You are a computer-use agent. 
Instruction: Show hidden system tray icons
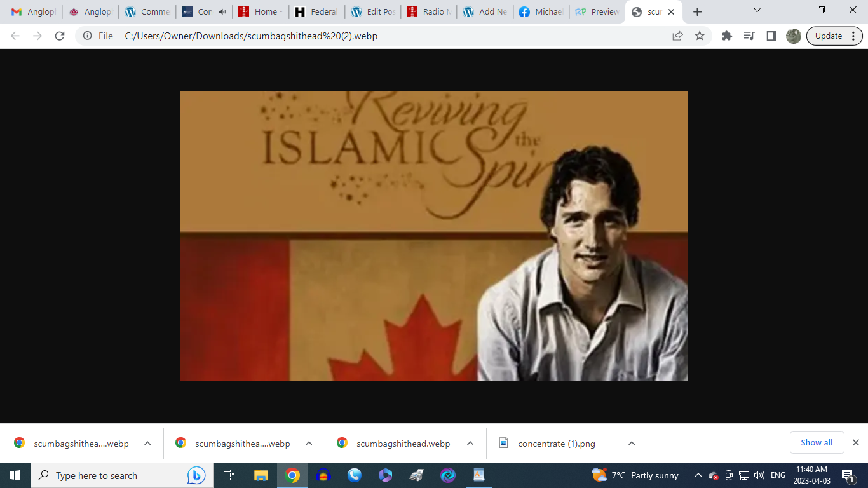point(698,475)
